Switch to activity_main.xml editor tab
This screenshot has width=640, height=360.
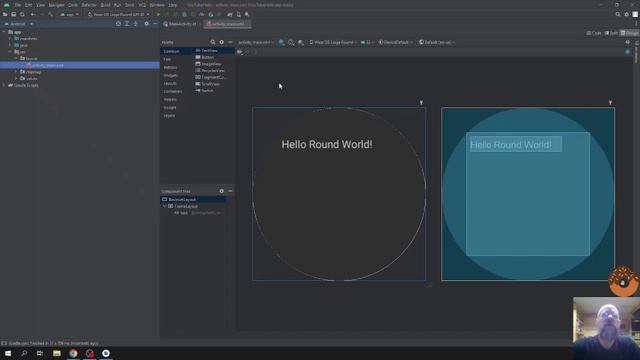tap(227, 24)
